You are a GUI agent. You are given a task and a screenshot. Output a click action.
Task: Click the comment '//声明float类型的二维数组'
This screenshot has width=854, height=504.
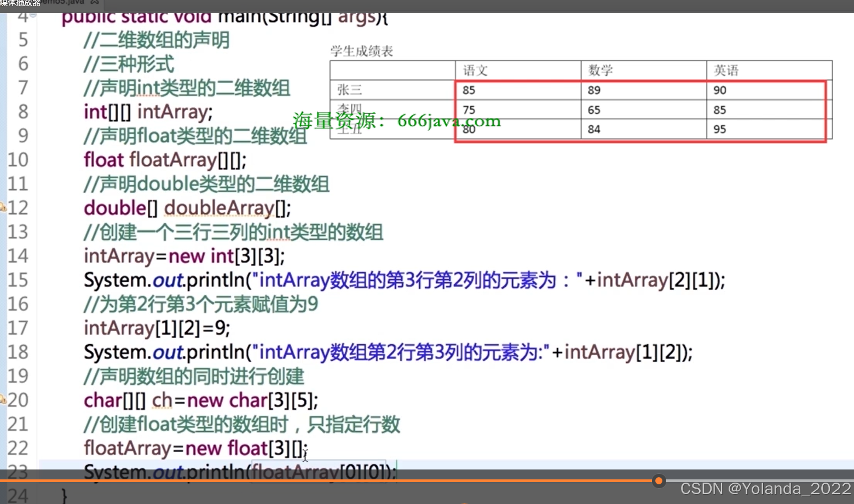pyautogui.click(x=195, y=136)
